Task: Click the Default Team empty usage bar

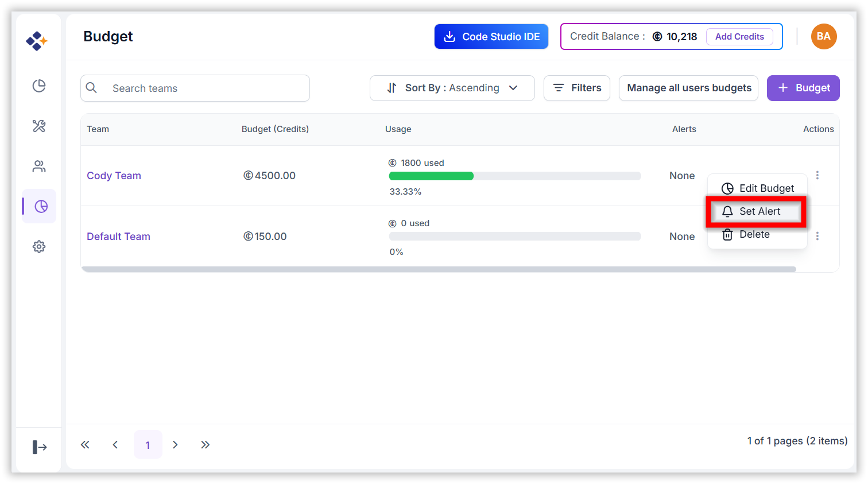Action: pos(515,237)
